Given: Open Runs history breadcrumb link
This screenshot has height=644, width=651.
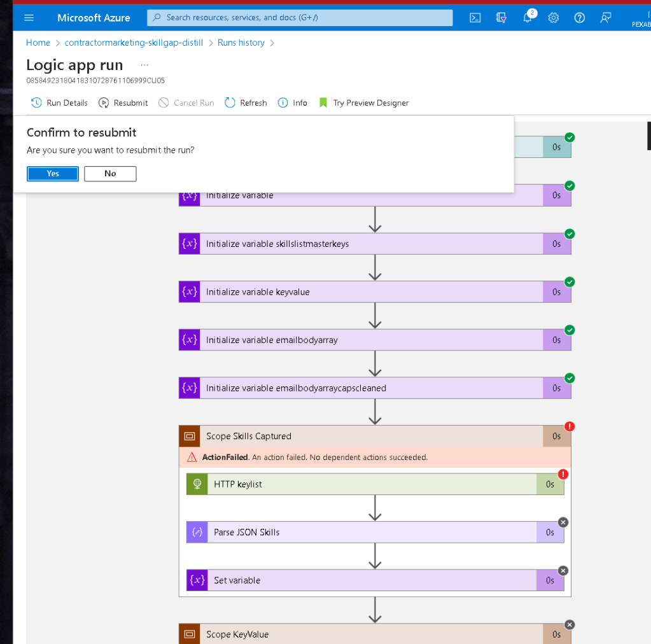Looking at the screenshot, I should click(x=241, y=43).
